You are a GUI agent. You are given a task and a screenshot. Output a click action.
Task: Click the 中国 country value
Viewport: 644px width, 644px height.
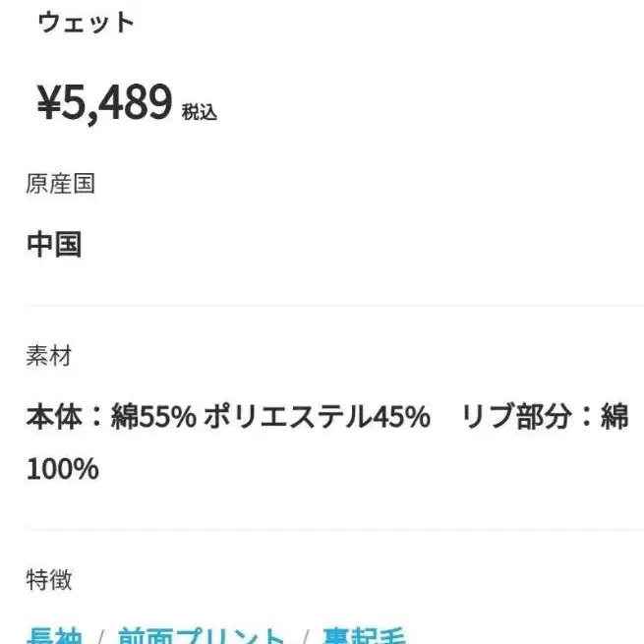click(x=54, y=244)
